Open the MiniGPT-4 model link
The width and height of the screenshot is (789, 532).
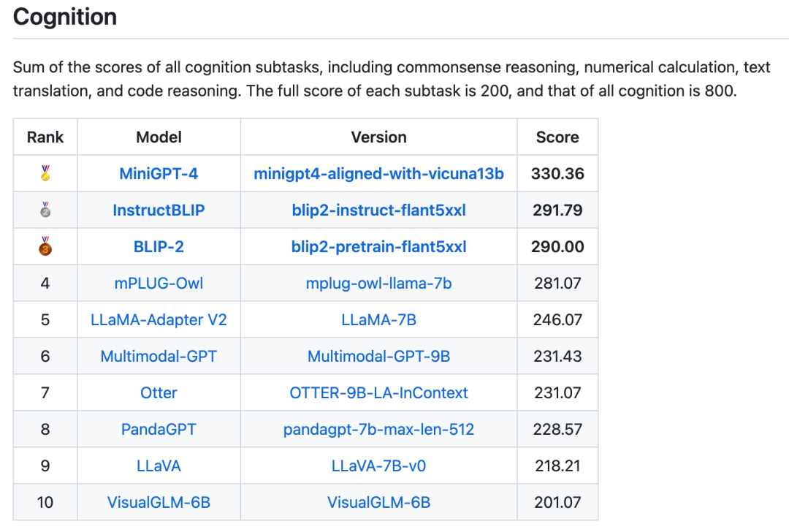point(159,174)
